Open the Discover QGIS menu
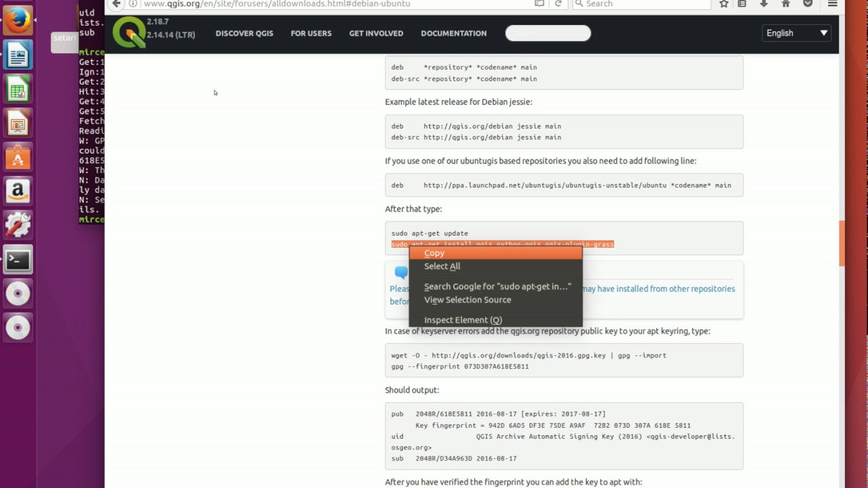868x488 pixels. (x=244, y=33)
